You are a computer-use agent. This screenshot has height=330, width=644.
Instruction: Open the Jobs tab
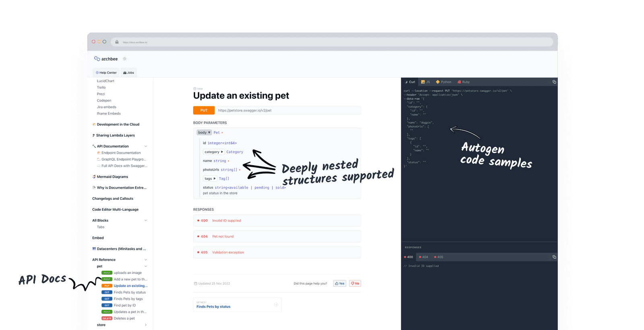[129, 73]
